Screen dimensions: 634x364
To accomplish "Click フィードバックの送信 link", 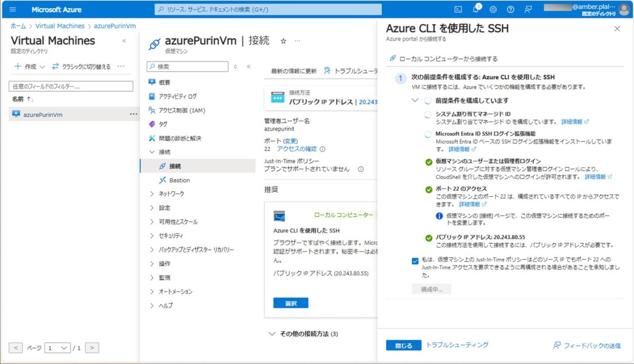I will [x=587, y=345].
